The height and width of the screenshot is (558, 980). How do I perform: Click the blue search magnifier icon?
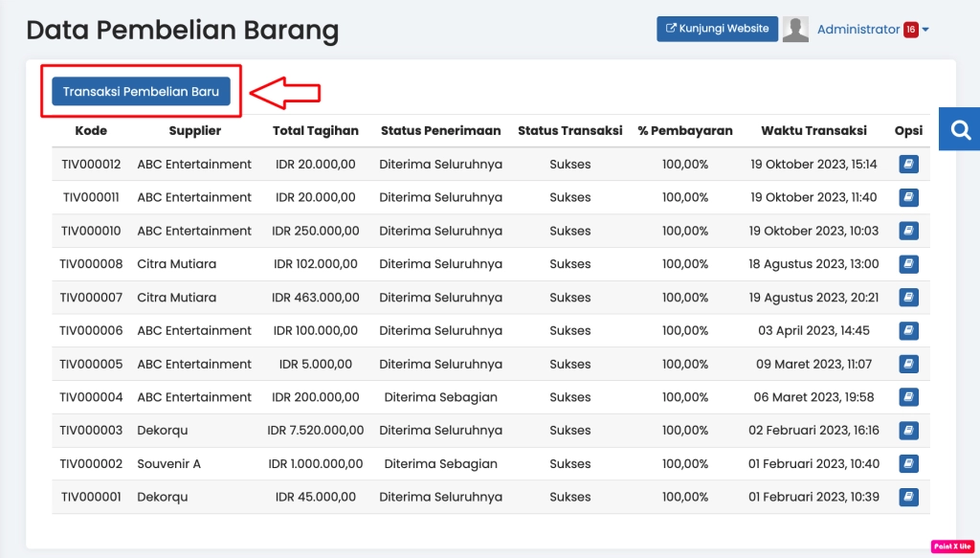[x=959, y=128]
